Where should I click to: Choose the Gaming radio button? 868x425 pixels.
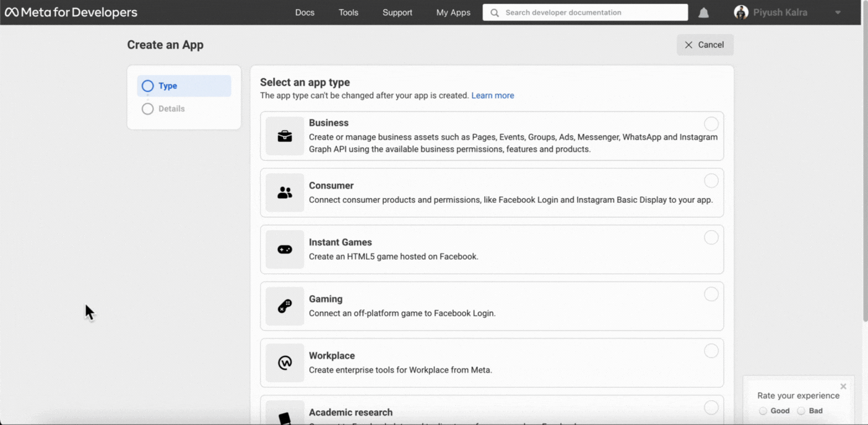pyautogui.click(x=711, y=294)
